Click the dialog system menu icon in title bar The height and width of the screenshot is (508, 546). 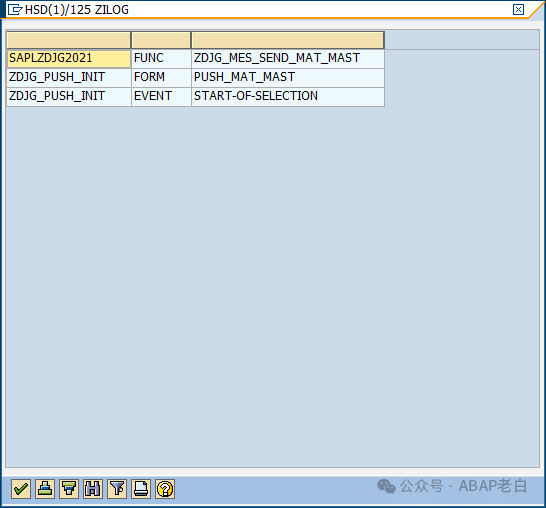[15, 10]
